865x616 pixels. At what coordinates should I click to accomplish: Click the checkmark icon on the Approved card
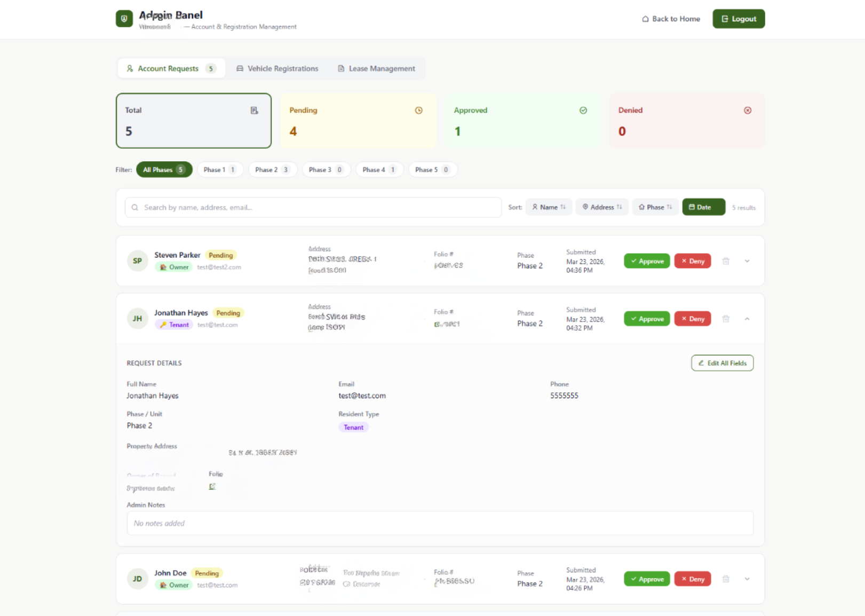(583, 110)
